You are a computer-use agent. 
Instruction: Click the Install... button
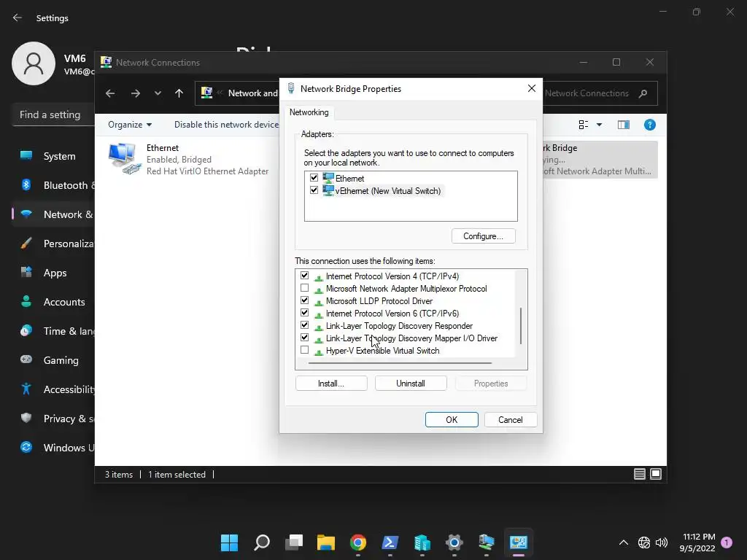click(331, 384)
